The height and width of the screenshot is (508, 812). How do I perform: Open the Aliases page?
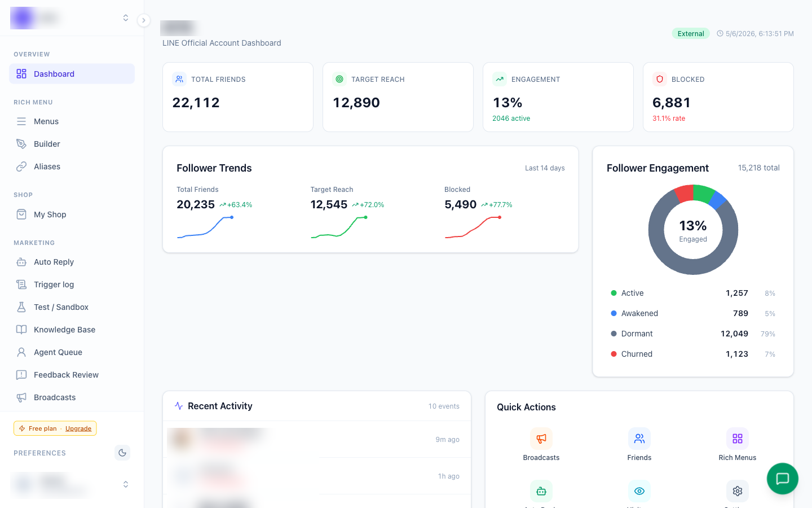[72, 167]
